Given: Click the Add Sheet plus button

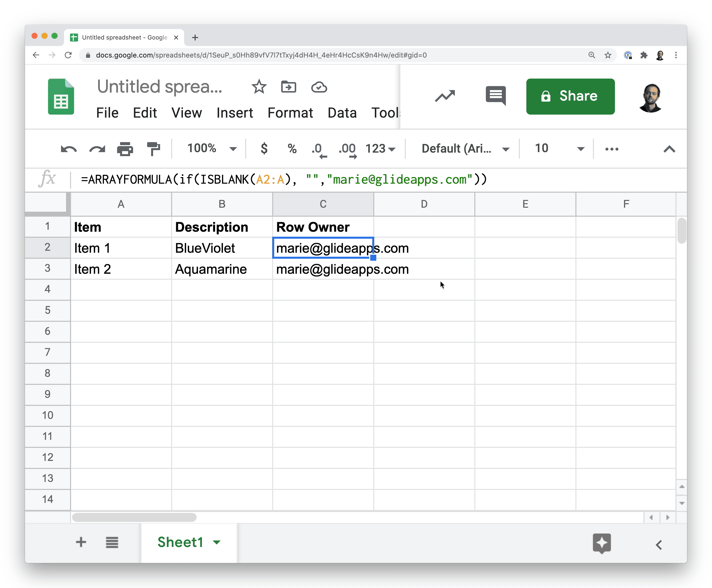Looking at the screenshot, I should 81,542.
